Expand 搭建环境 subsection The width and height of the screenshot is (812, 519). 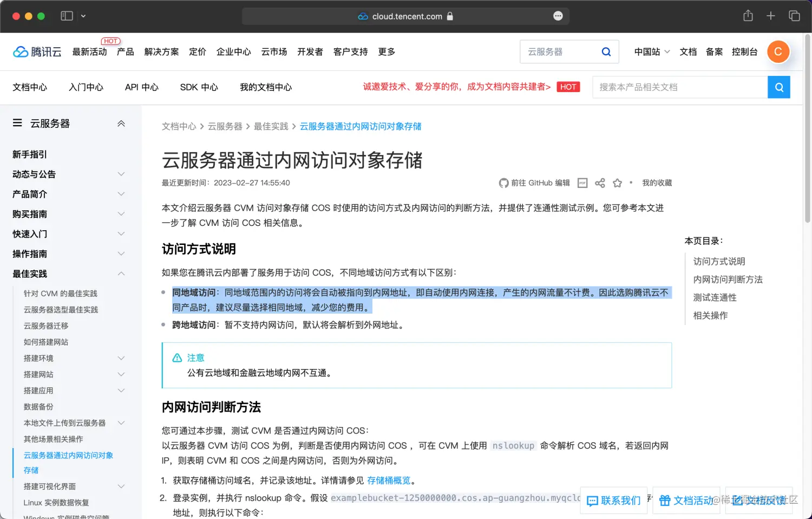pos(121,358)
